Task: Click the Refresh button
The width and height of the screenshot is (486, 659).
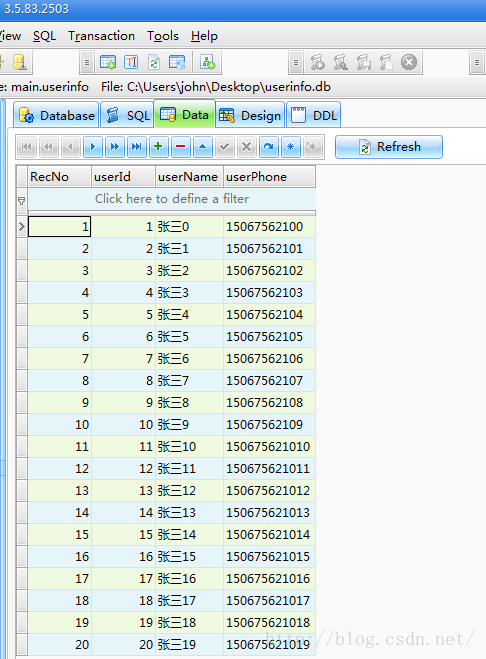Action: tap(389, 147)
